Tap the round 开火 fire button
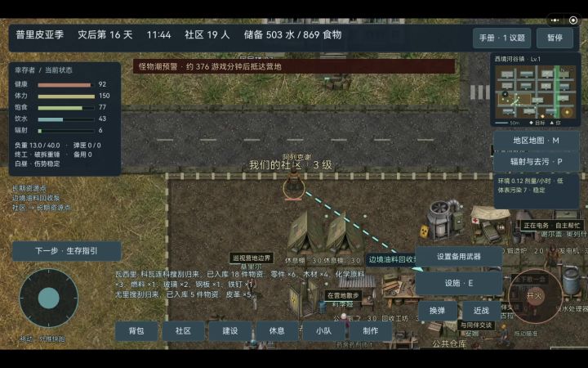Screen dimensions: 588x368 click(x=535, y=296)
